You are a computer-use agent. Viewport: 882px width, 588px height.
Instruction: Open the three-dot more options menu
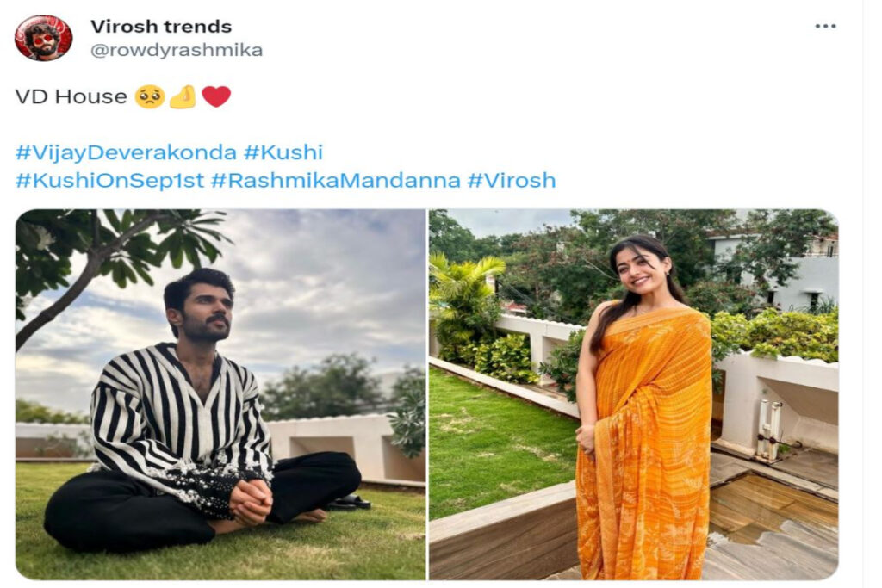click(x=825, y=27)
